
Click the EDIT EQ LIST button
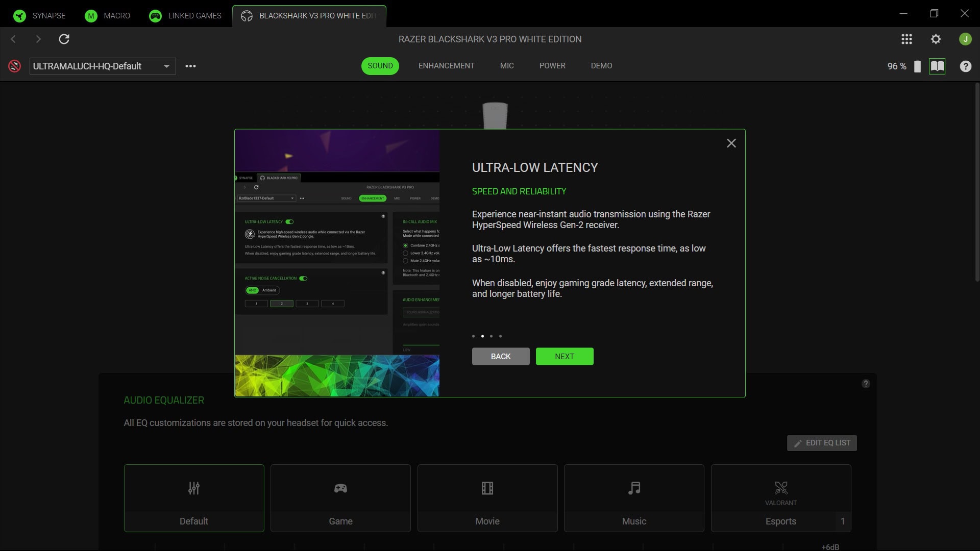click(822, 443)
